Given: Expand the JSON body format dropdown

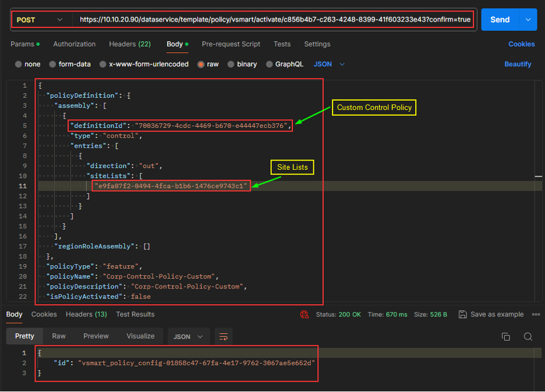Looking at the screenshot, I should (x=330, y=65).
